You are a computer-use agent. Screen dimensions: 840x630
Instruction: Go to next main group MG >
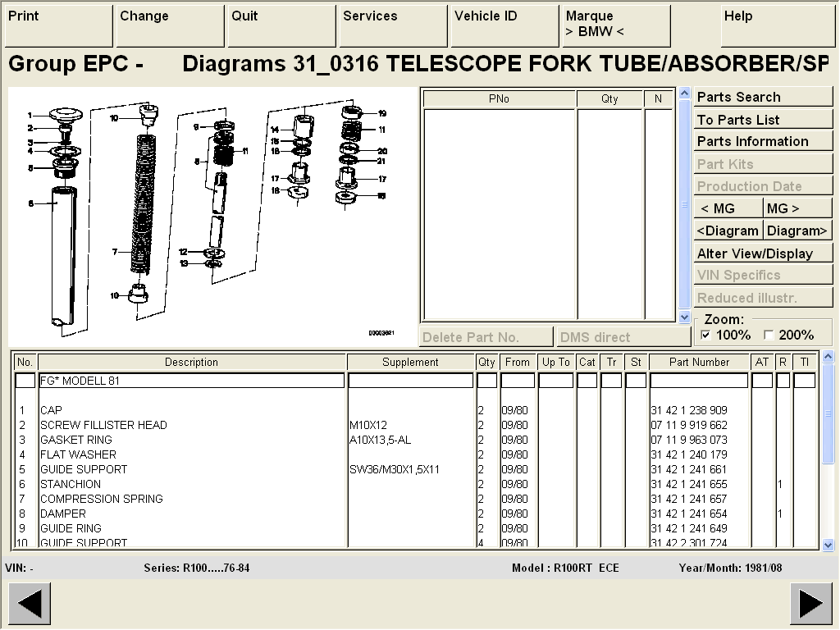(797, 208)
